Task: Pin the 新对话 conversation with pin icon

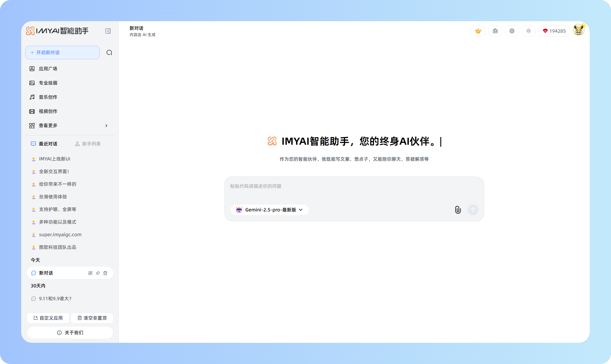Action: (98, 273)
